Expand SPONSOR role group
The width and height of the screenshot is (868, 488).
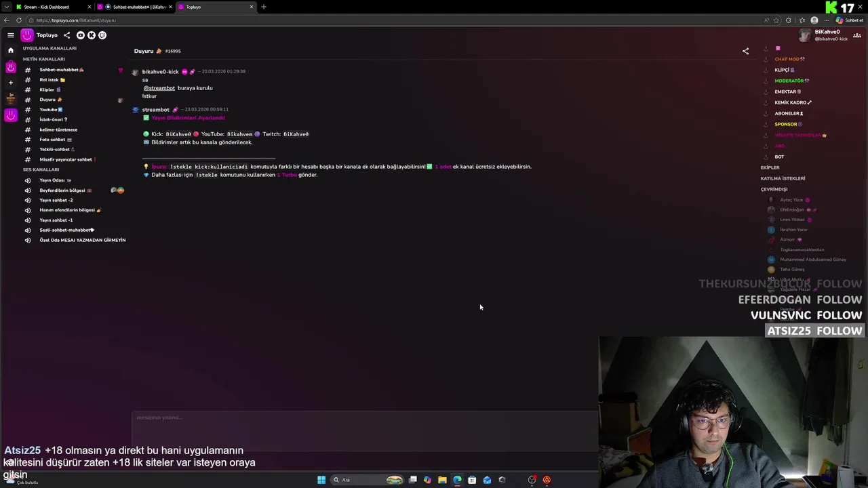click(x=789, y=124)
